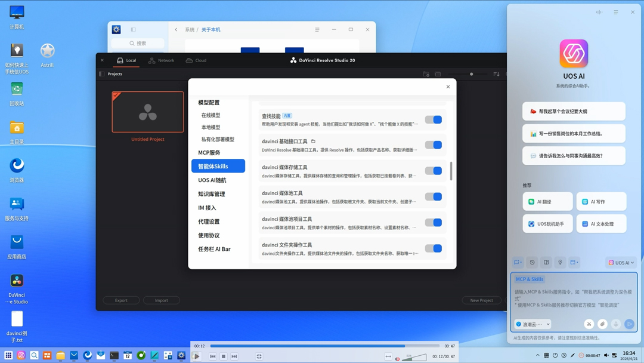Disable the 查找技能 skill toggle

[434, 120]
